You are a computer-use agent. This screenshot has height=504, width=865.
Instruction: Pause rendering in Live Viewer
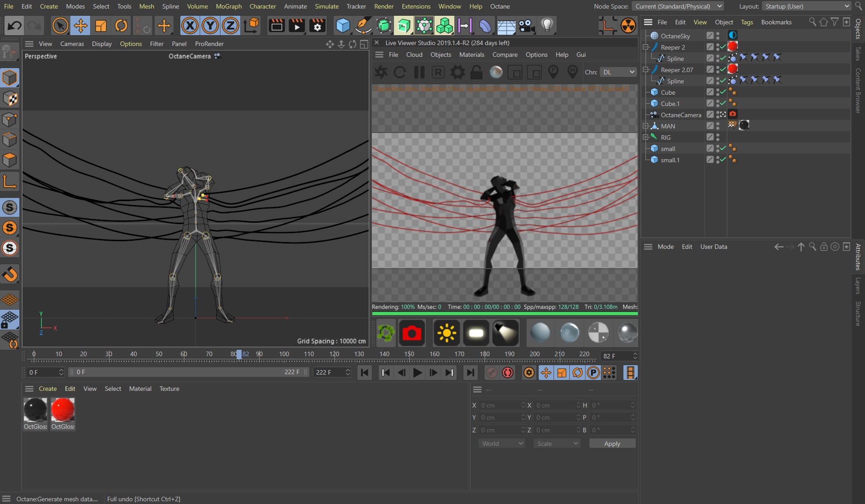point(419,72)
